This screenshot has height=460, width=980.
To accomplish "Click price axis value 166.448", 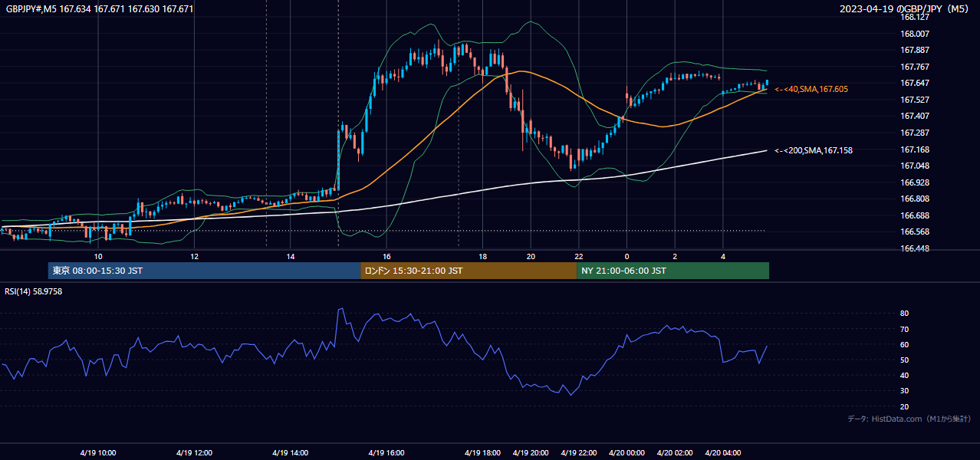I will (x=914, y=248).
